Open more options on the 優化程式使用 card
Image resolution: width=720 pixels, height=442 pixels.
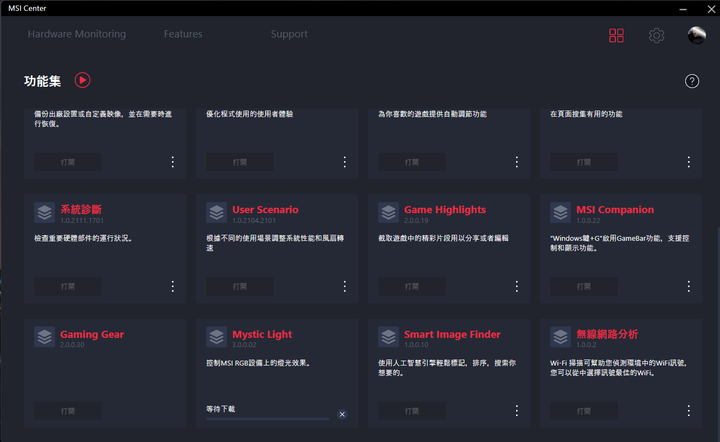point(344,162)
